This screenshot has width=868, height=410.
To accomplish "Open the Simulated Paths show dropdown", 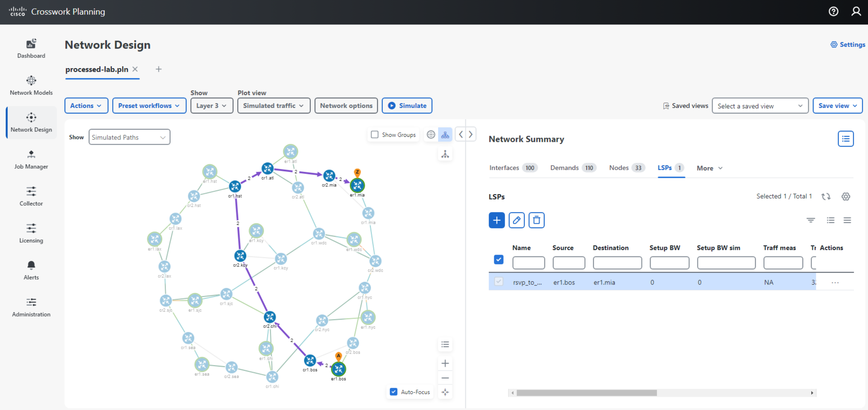I will pos(129,137).
